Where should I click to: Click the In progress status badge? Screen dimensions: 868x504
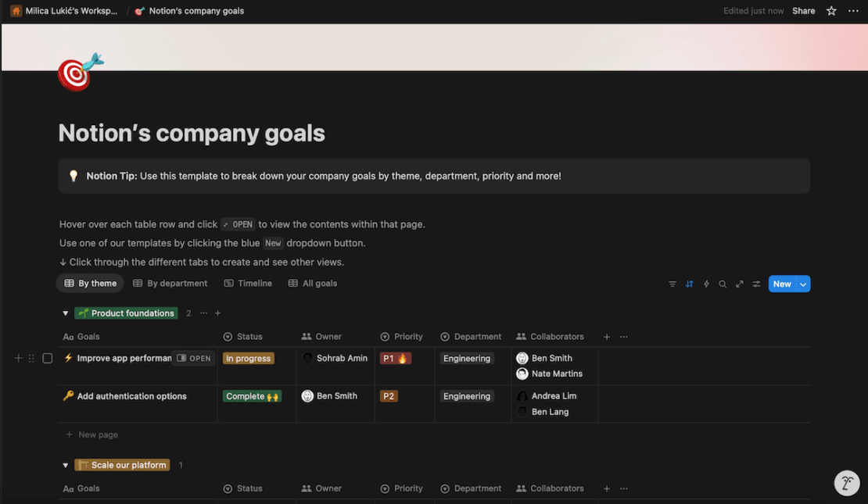(248, 357)
